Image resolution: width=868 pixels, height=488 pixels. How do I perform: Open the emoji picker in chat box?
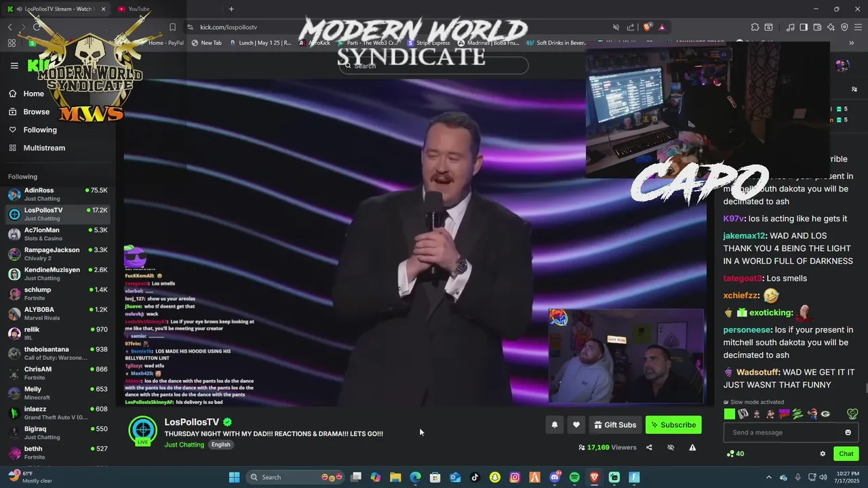(848, 432)
